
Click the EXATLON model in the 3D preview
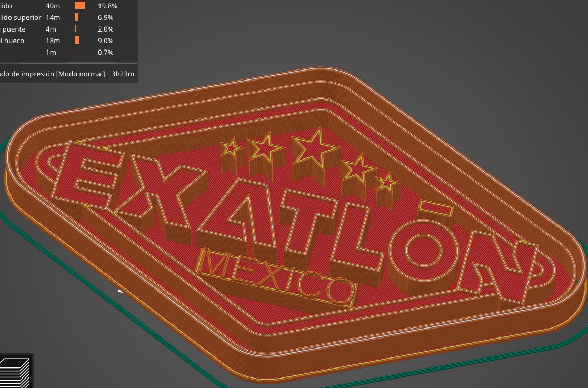coord(294,225)
